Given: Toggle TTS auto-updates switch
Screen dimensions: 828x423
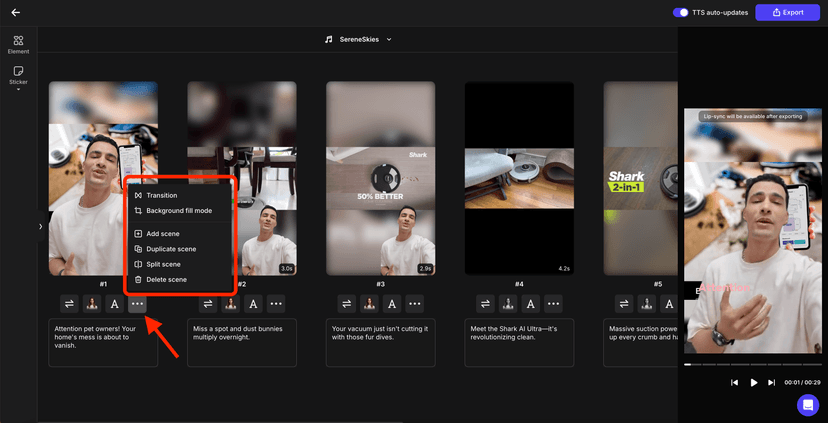Looking at the screenshot, I should [x=681, y=13].
